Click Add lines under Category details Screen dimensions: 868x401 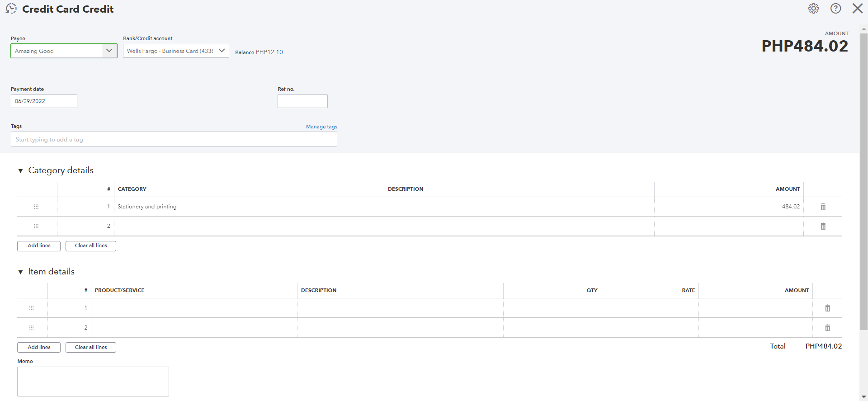(39, 246)
